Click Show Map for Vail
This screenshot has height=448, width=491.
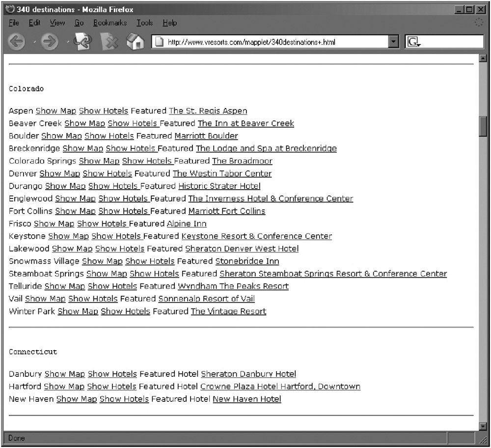coord(45,299)
